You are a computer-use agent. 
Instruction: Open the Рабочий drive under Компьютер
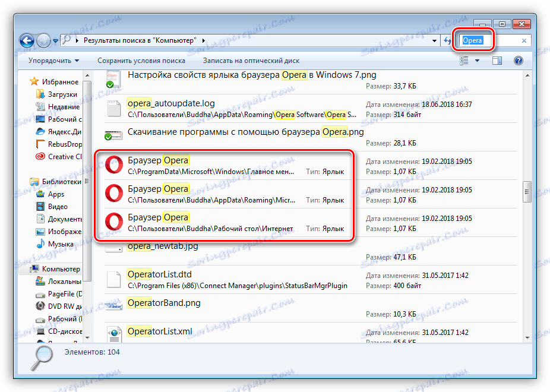pyautogui.click(x=59, y=319)
